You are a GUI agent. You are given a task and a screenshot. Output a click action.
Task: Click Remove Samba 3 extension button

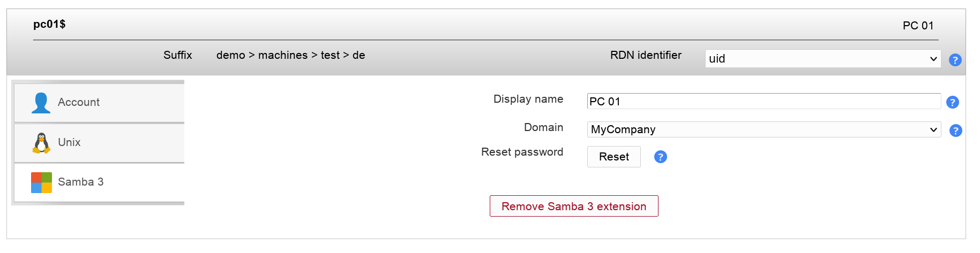click(x=574, y=206)
